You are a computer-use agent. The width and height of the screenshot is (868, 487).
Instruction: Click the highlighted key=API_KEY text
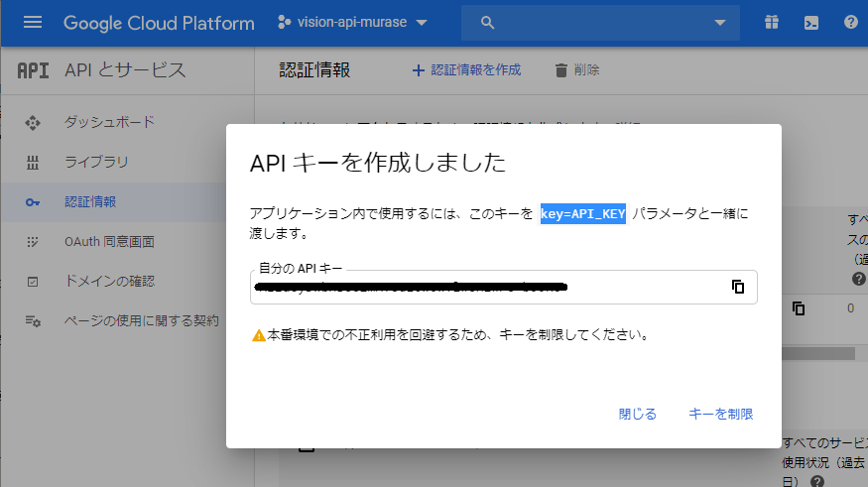(x=583, y=213)
